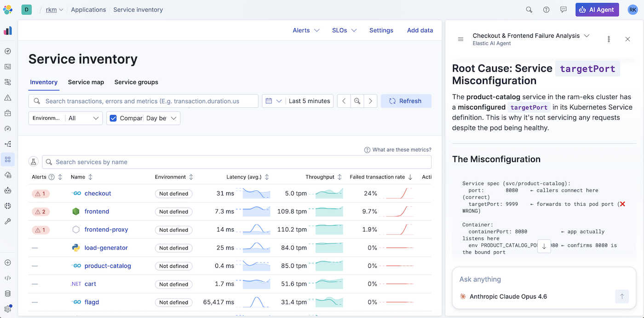Switch to the Service map tab
The image size is (644, 318).
(86, 82)
